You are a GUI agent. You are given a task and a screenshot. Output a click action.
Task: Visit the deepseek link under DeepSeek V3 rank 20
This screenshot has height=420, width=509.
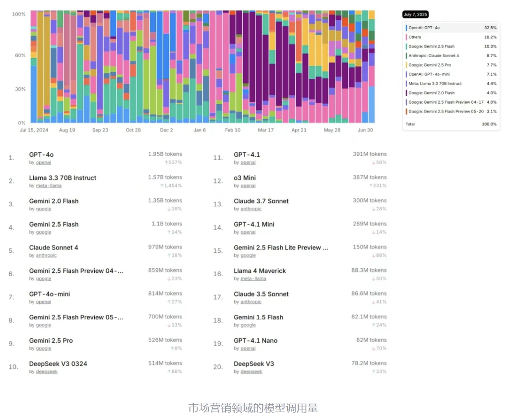pos(251,371)
